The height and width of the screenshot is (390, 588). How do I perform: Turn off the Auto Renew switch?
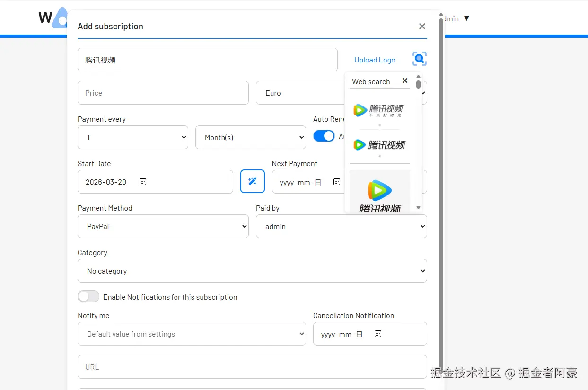(x=324, y=136)
